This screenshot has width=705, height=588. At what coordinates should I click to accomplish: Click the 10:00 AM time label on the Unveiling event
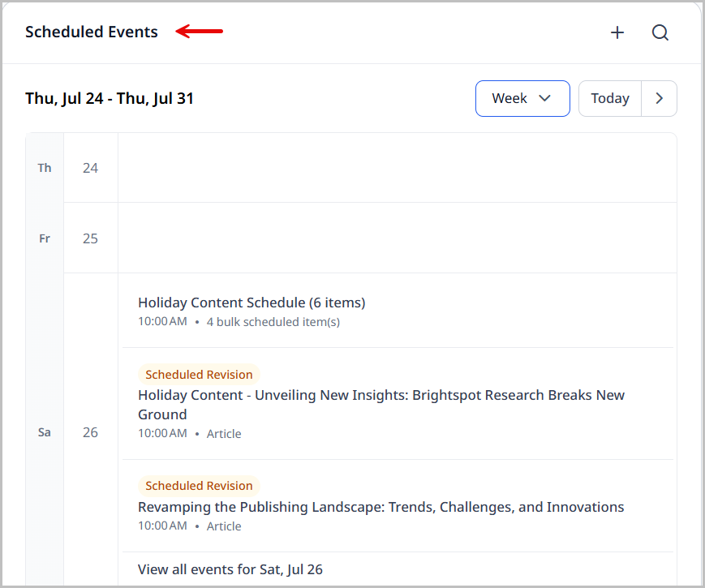click(x=162, y=433)
